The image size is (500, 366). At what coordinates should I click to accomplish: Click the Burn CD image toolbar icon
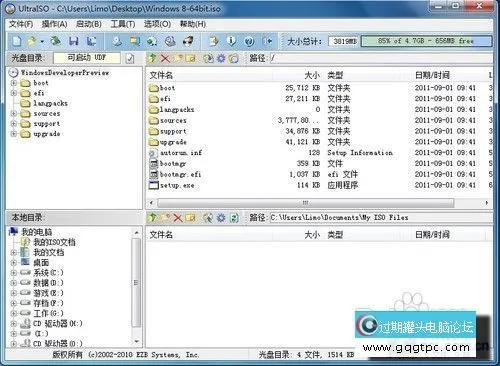click(x=188, y=41)
